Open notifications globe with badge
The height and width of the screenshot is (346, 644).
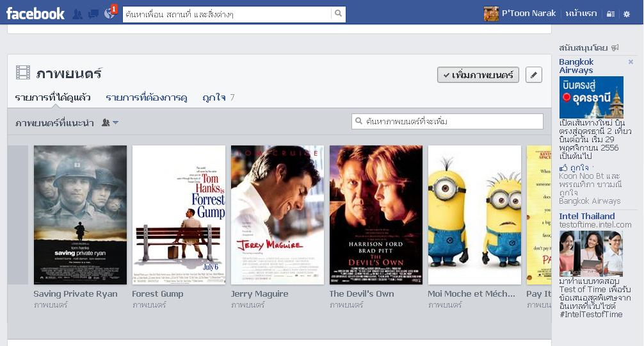click(110, 13)
